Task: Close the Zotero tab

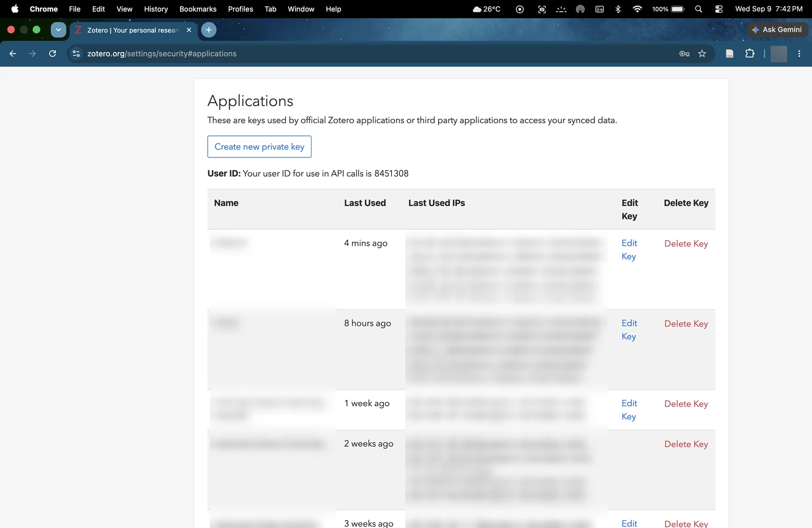Action: [189, 30]
